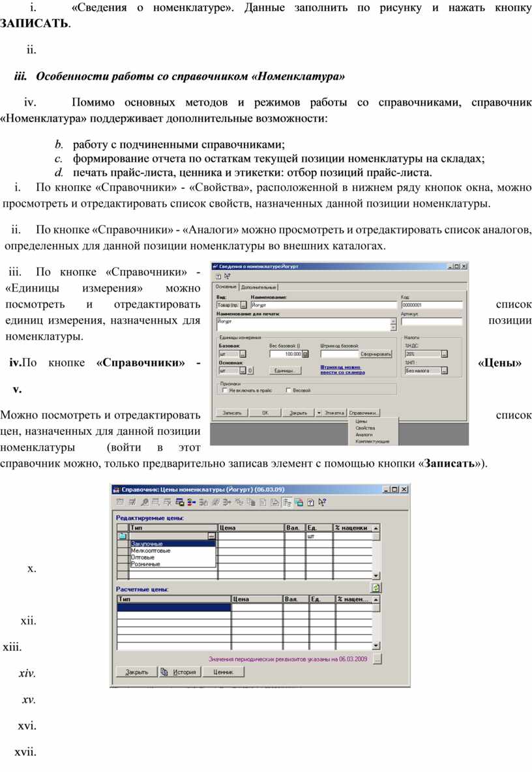The height and width of the screenshot is (772, 532).
Task: Click context-help arrow icon in Цены номенклатуры toolbar
Action: [x=322, y=502]
